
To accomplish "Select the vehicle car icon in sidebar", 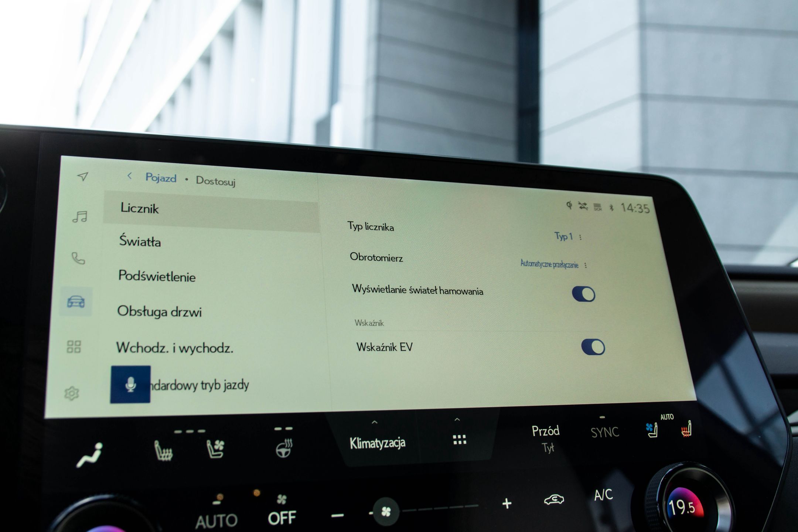I will pos(76,301).
